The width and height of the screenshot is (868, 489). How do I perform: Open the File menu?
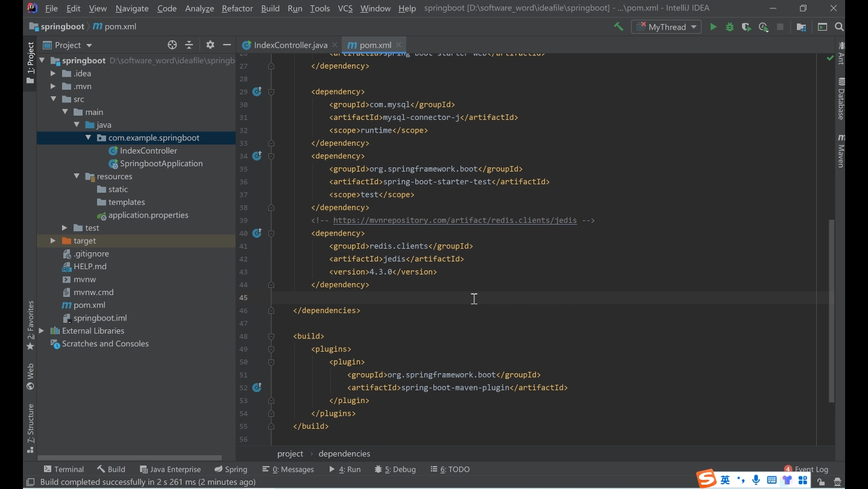[x=51, y=8]
